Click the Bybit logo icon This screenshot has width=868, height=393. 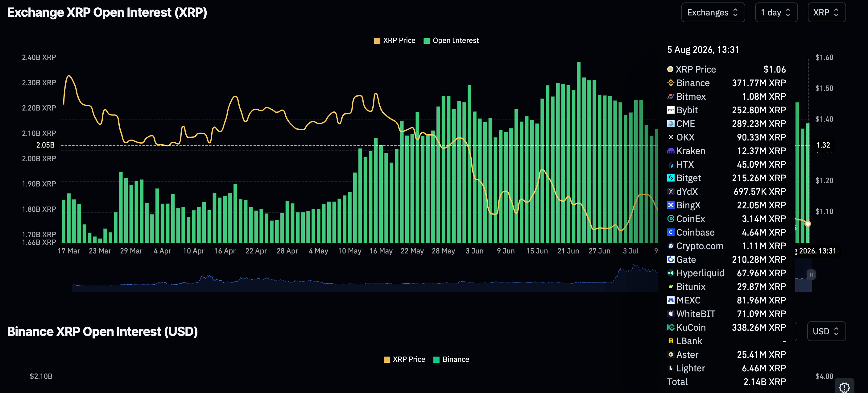pyautogui.click(x=671, y=110)
